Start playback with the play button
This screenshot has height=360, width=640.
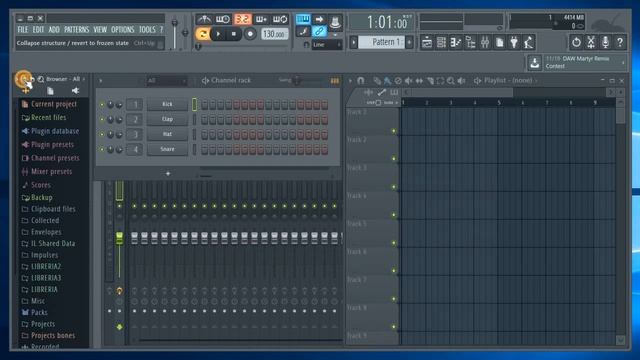coord(218,34)
